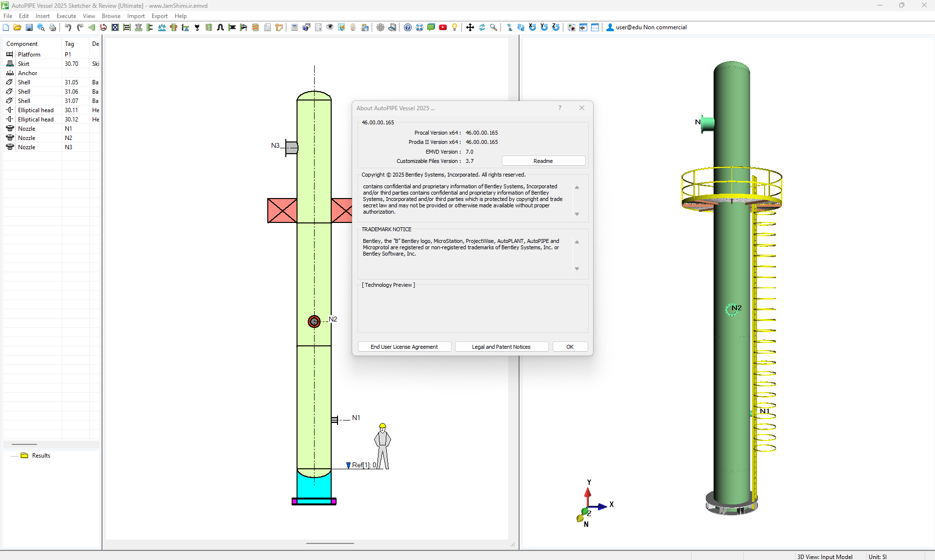Select the Skirt row in the component list
Image resolution: width=935 pixels, height=560 pixels.
point(24,64)
